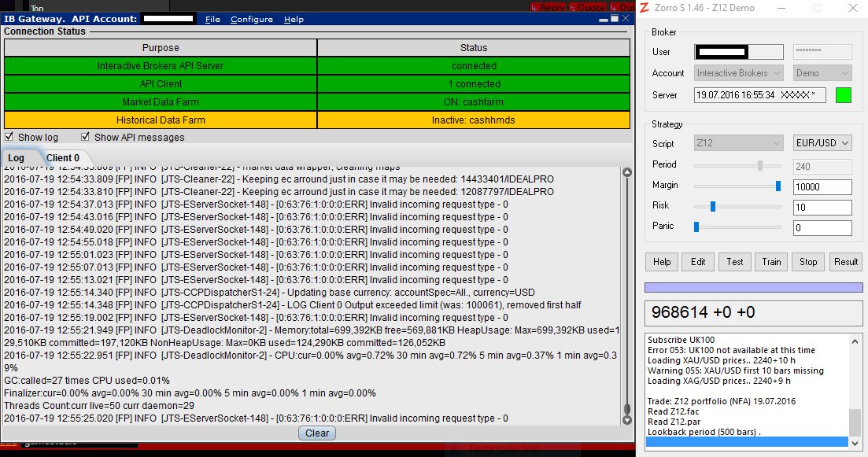
Task: Click the log line 'GC:called=27 times CPU used=0.01%'
Action: [x=87, y=381]
